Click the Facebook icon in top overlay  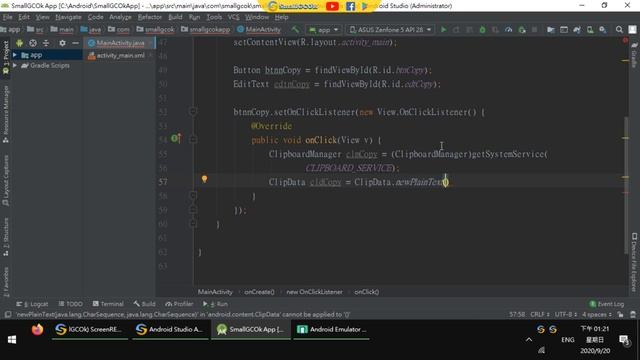[x=350, y=6]
